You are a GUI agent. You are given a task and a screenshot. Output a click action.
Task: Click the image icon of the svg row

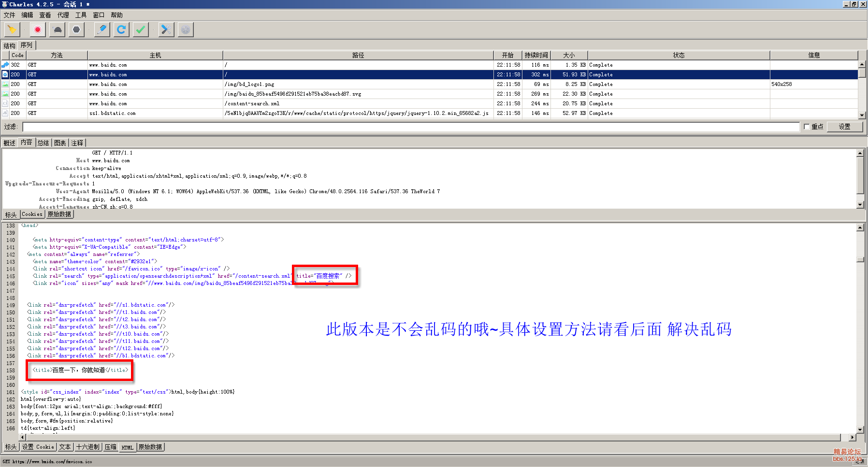[5, 94]
